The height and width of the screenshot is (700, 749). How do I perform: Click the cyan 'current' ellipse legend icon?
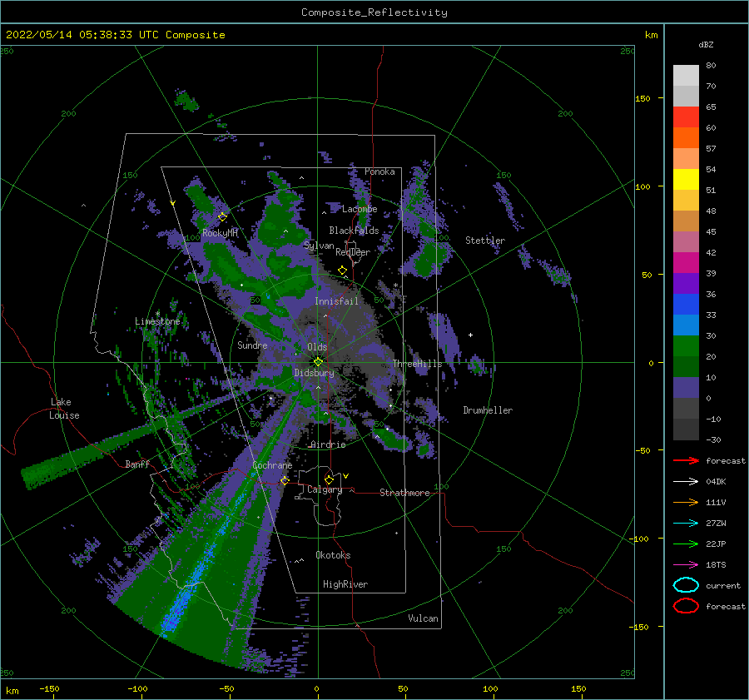(x=686, y=585)
